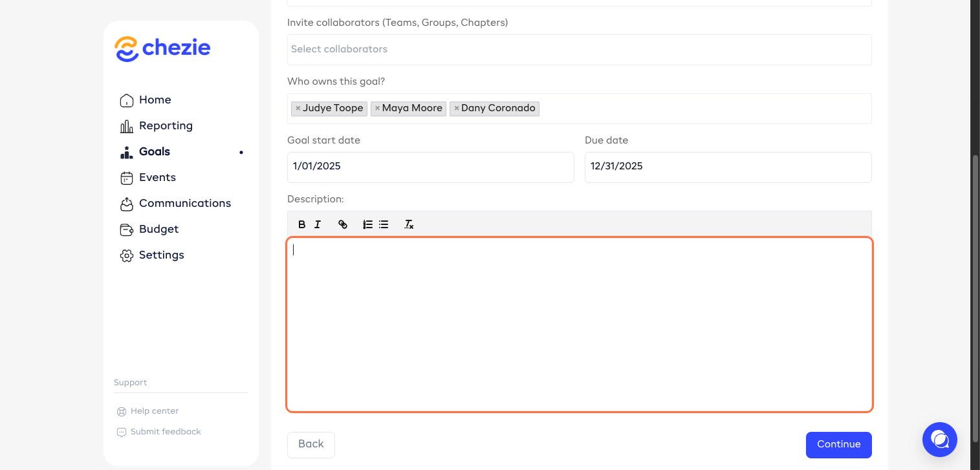
Task: Apply bulleted list formatting
Action: tap(384, 224)
